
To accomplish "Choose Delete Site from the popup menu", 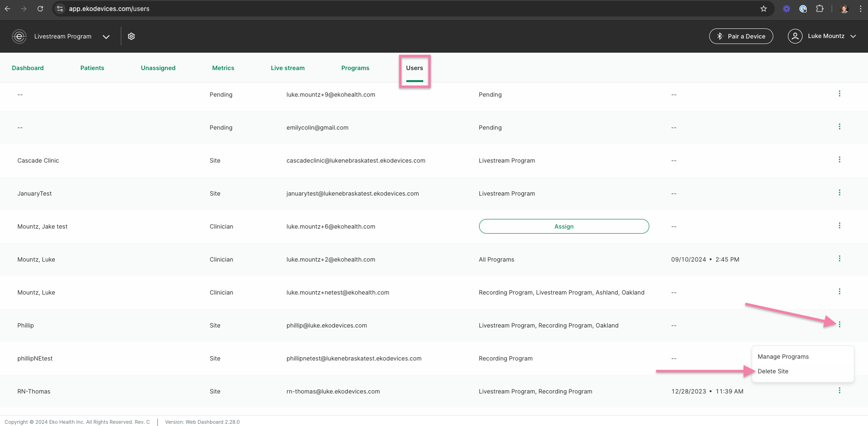I will [x=773, y=371].
